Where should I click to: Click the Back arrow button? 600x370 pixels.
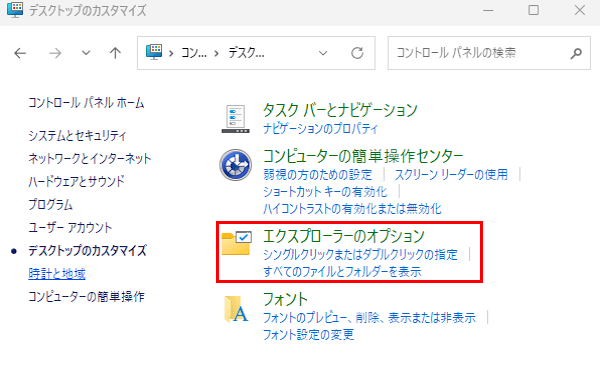(20, 53)
